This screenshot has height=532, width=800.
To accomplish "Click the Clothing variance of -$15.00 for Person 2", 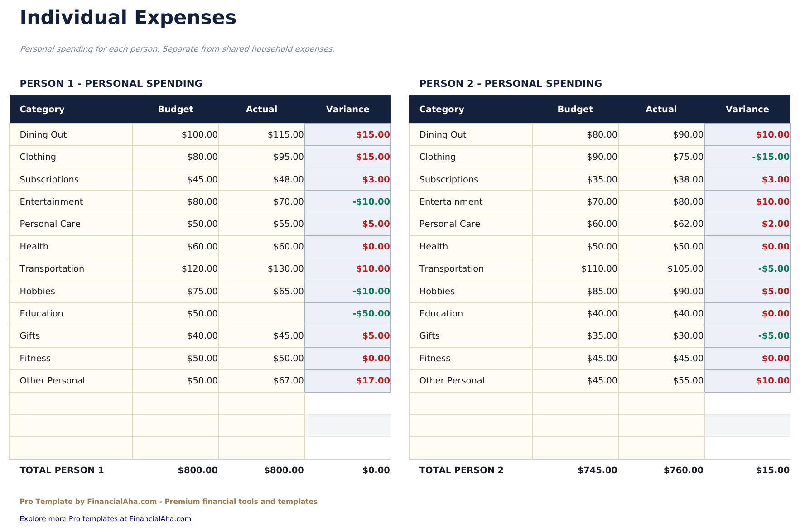I will 770,157.
